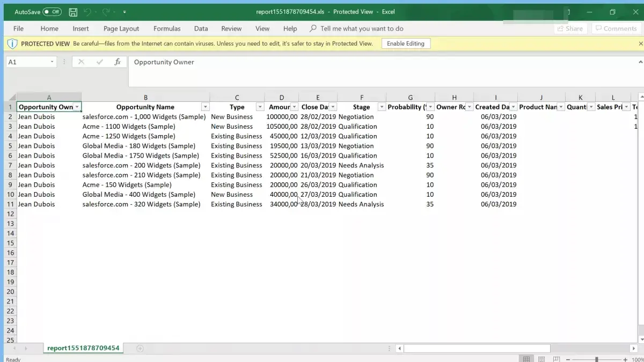Toggle the AutoSave switch
Screen dimensions: 644x362
pos(52,12)
